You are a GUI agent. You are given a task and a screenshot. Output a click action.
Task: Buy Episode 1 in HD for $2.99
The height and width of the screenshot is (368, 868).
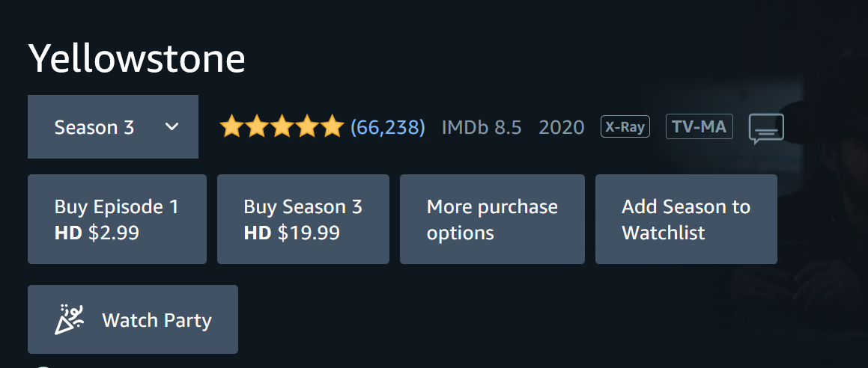coord(117,219)
